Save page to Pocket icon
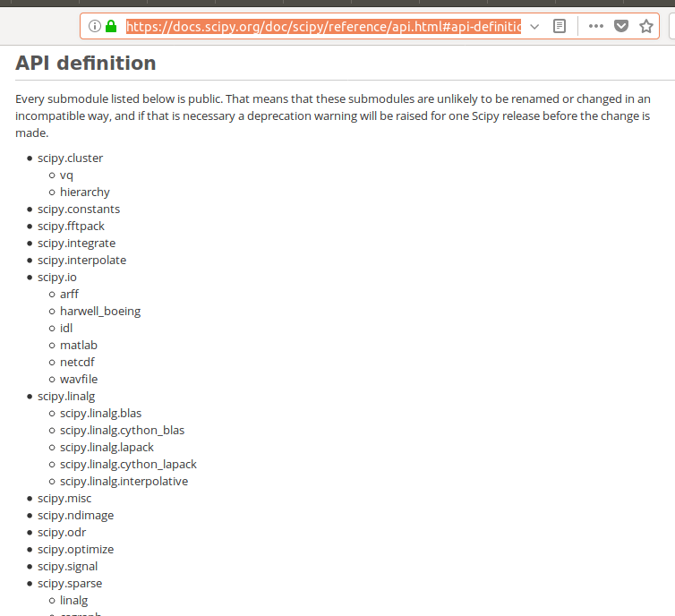675x616 pixels. point(620,26)
